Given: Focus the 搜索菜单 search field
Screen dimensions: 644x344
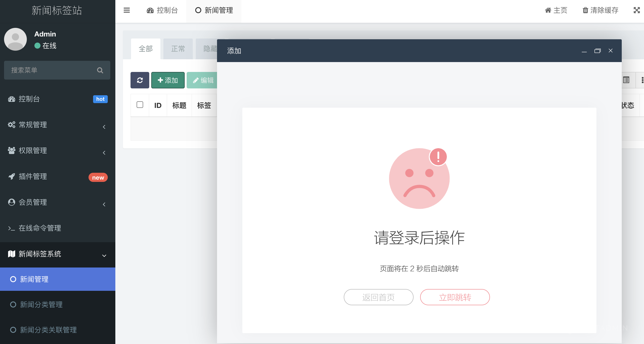Looking at the screenshot, I should 51,70.
